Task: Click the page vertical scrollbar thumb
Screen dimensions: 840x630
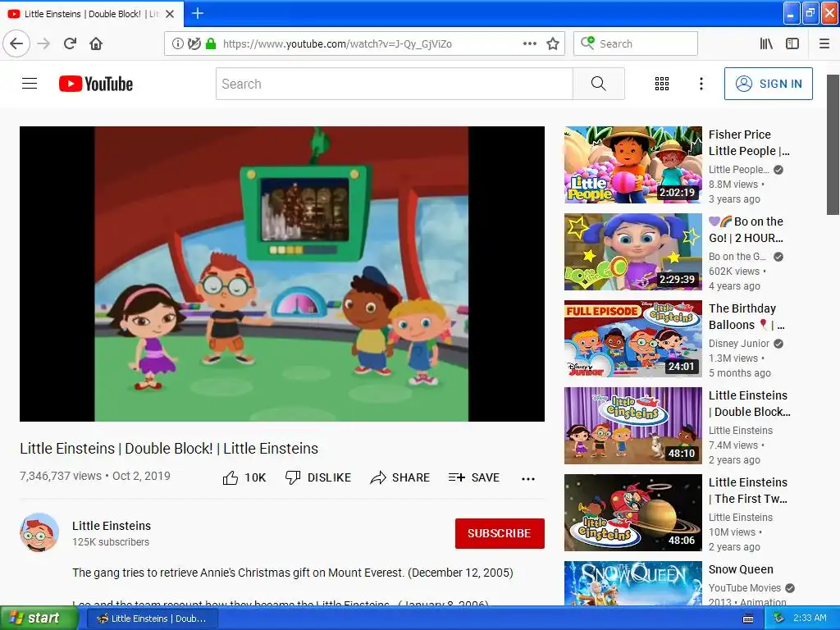Action: pyautogui.click(x=833, y=144)
